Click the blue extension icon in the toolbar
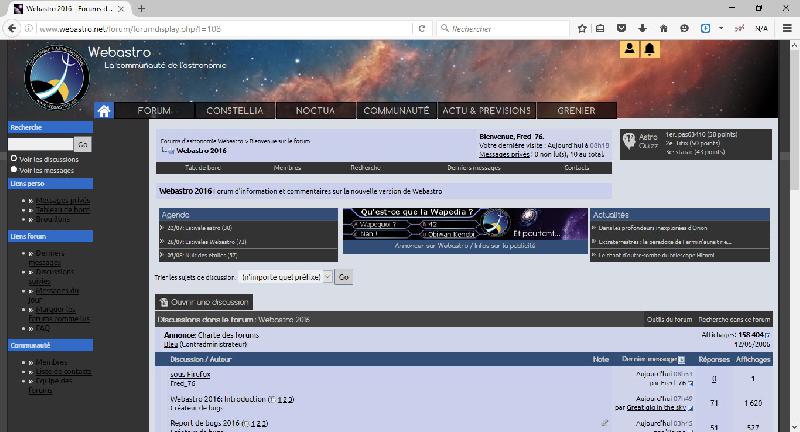The image size is (800, 432). pos(705,29)
